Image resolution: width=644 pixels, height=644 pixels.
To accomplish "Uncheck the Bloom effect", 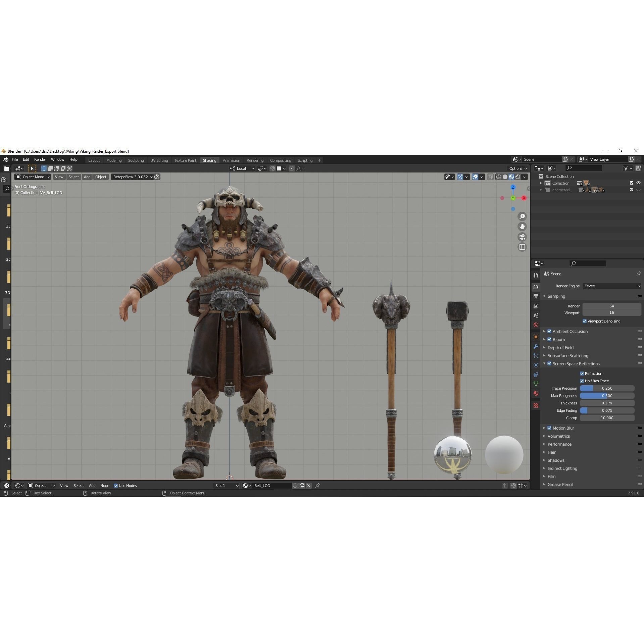I will point(550,339).
